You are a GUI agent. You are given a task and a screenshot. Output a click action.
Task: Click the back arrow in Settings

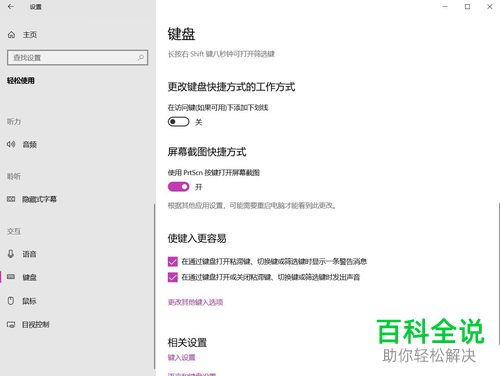[11, 7]
